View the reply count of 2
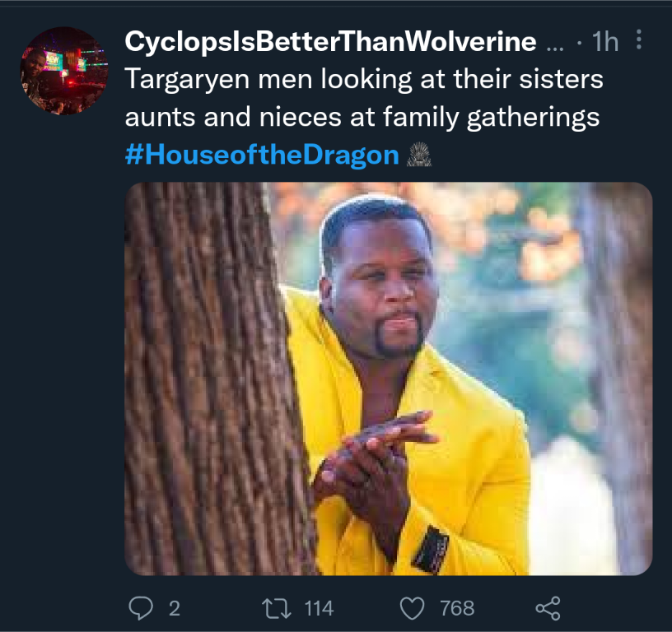 click(x=174, y=608)
